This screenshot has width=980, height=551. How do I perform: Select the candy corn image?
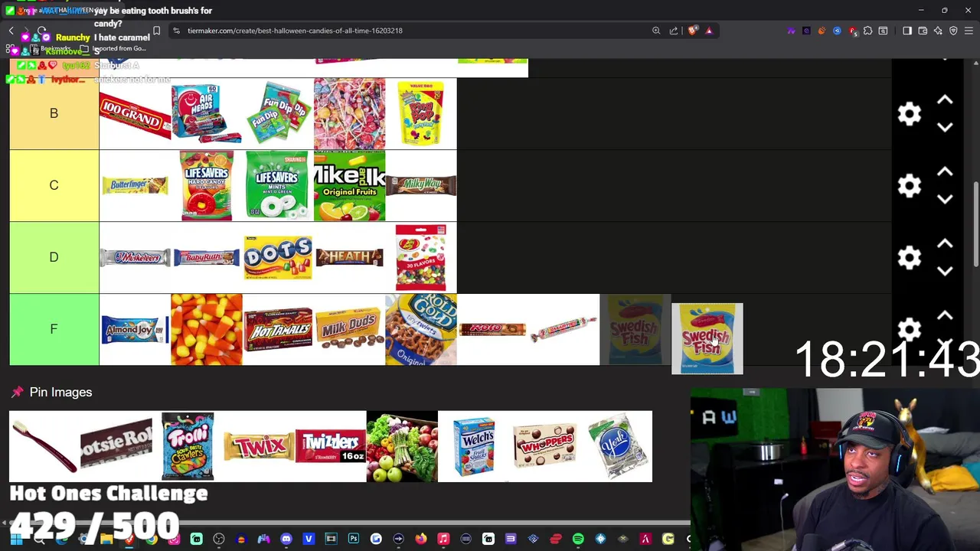pyautogui.click(x=206, y=329)
